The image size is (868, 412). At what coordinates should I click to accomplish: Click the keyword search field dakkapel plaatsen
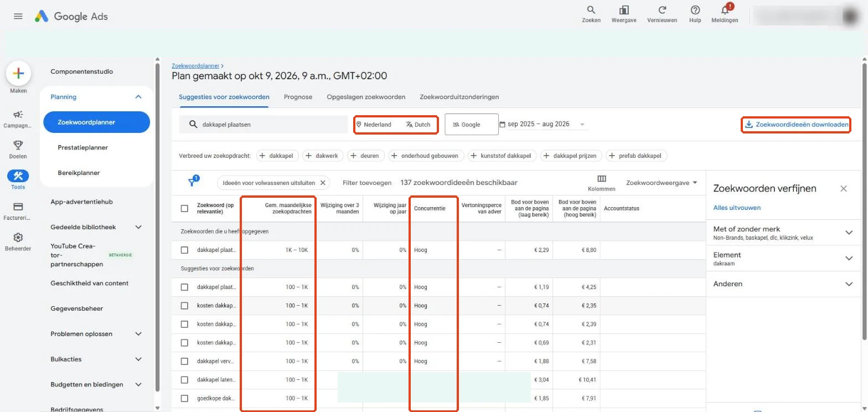click(263, 125)
